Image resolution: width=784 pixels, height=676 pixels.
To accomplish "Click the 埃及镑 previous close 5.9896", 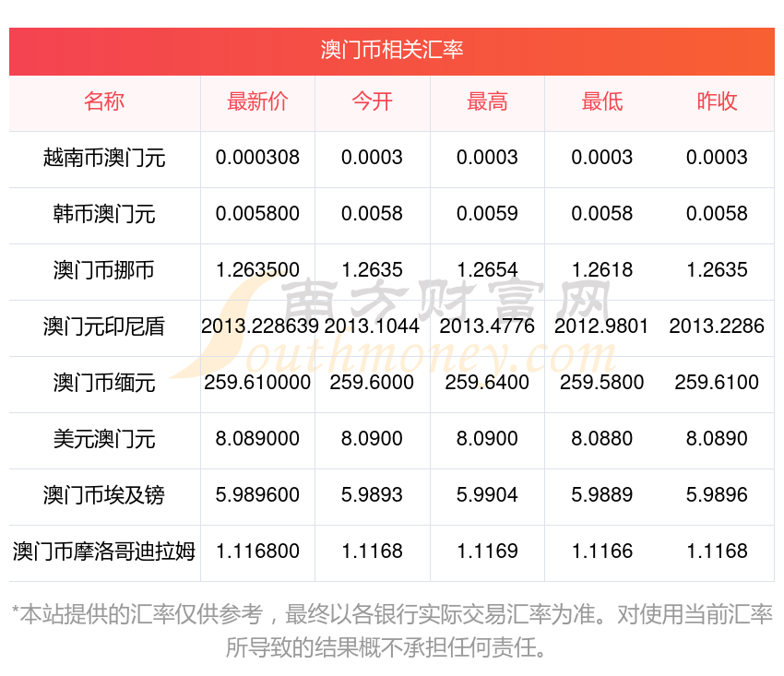I will (x=717, y=495).
